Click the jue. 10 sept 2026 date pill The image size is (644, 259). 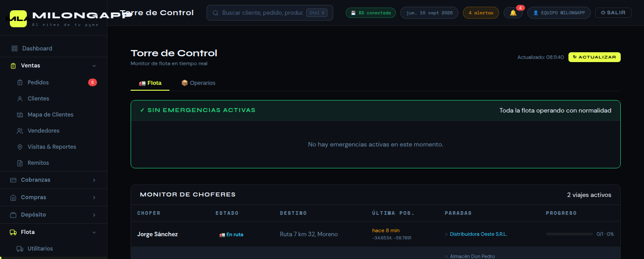click(x=429, y=13)
